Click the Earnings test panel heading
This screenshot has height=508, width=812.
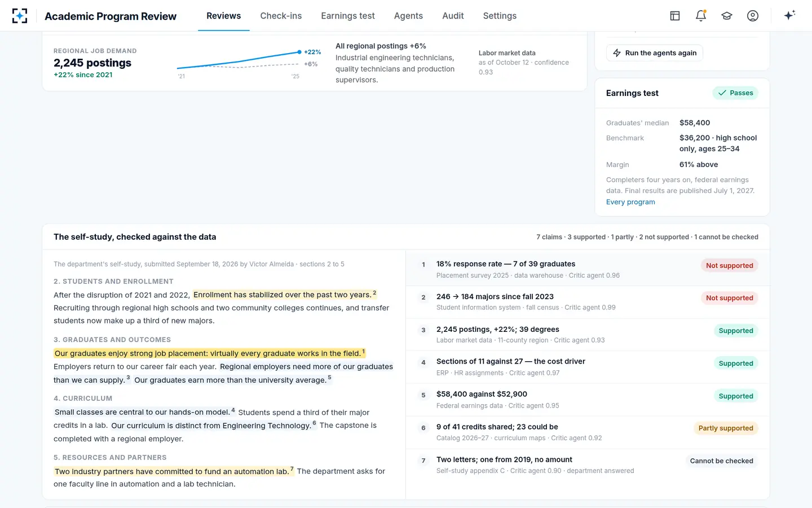coord(632,93)
